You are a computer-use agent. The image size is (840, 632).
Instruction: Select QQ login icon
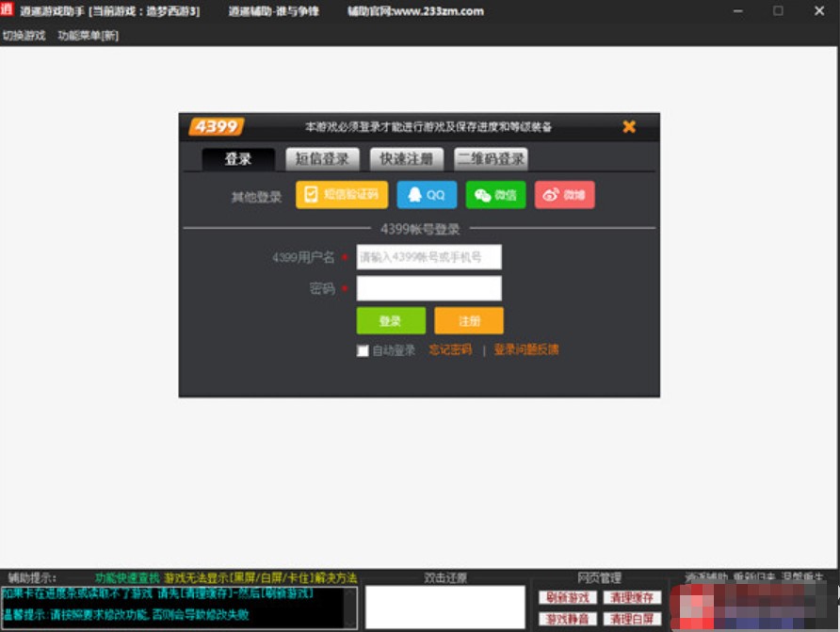point(426,194)
